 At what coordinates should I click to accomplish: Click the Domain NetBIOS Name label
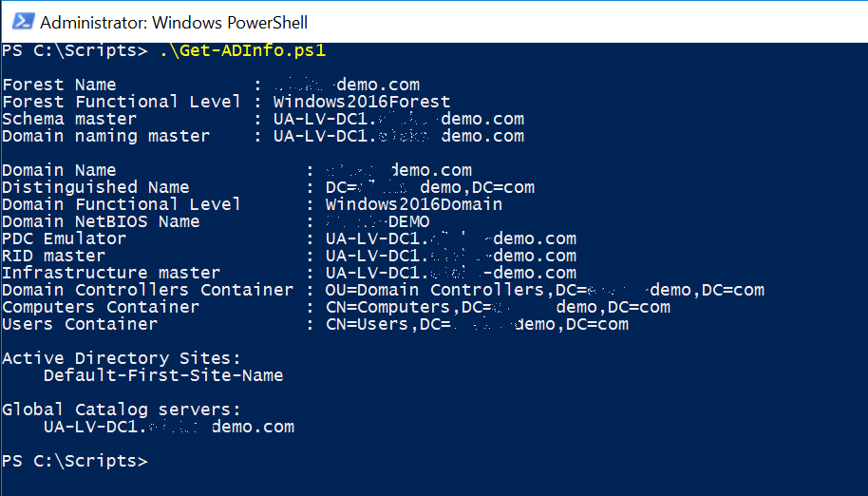pos(101,221)
